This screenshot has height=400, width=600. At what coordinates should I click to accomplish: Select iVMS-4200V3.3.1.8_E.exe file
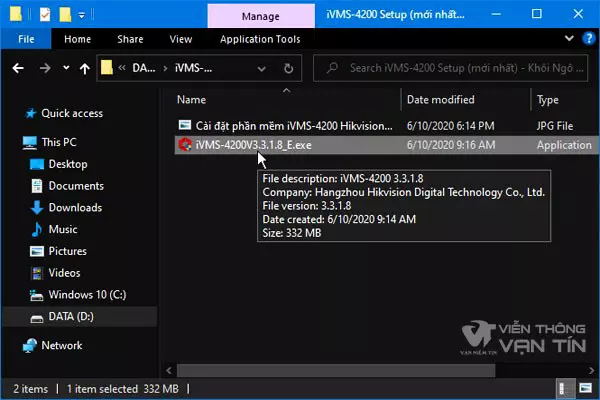click(x=386, y=145)
